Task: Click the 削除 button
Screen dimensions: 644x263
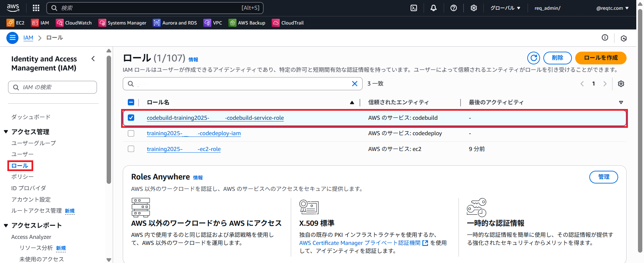Action: [557, 58]
